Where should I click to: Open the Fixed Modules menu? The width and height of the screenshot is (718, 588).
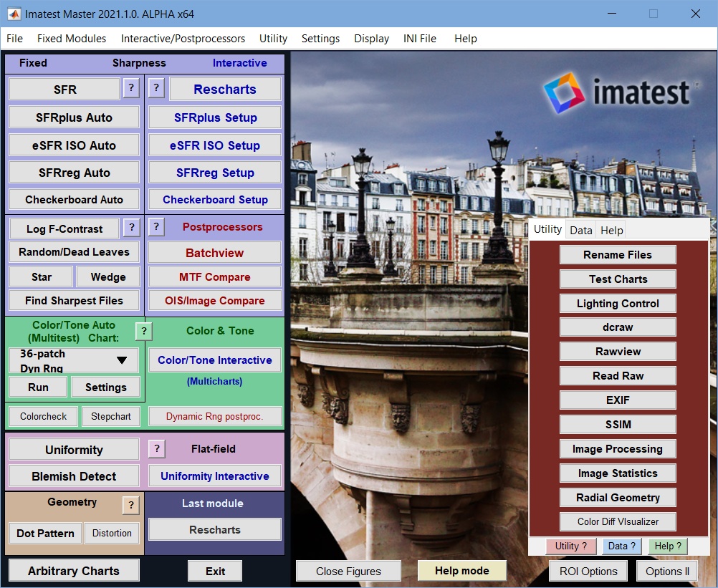pos(72,39)
